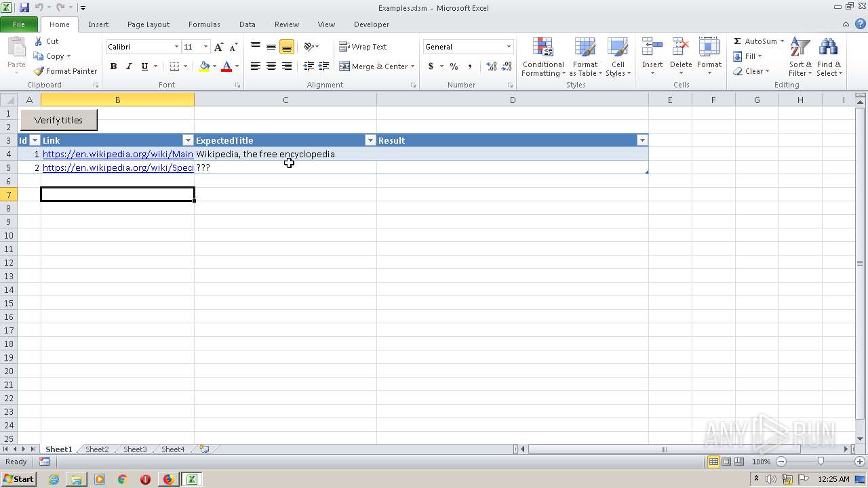
Task: Toggle Italic formatting
Action: coord(129,66)
